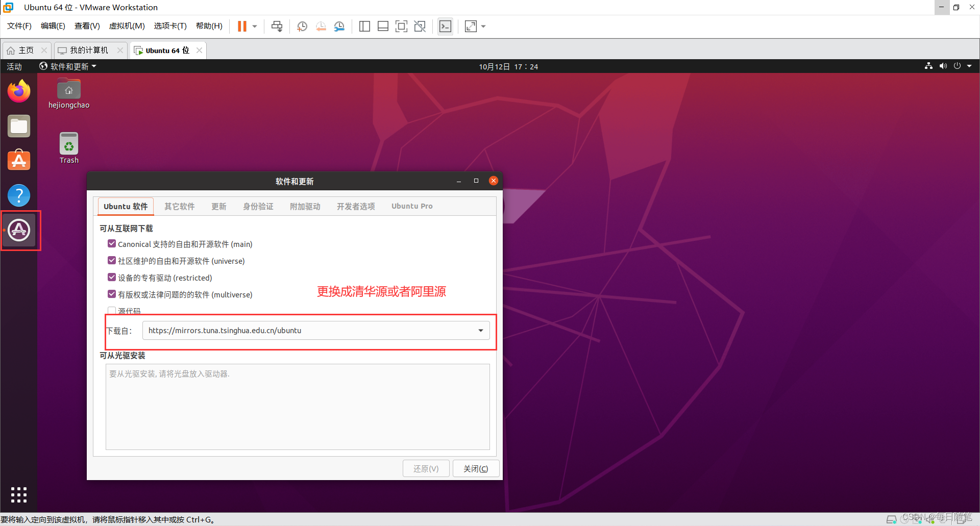Click the network status icon
The image size is (980, 526).
pos(928,66)
